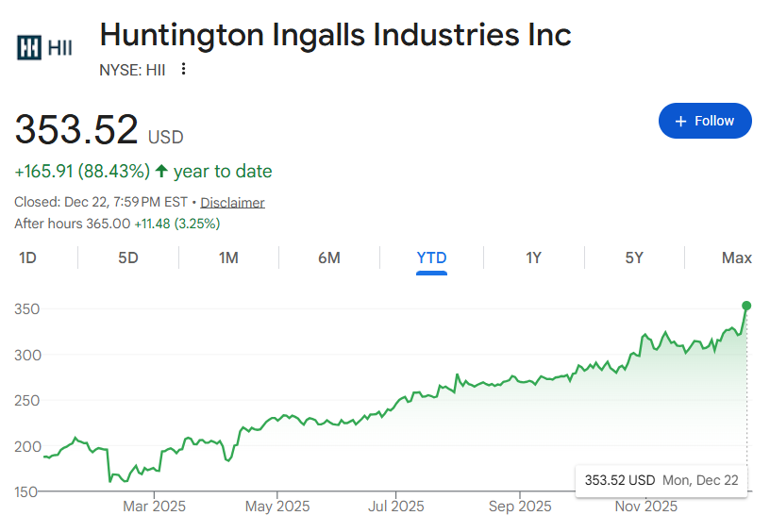Screen dimensions: 770x532
Task: Select the 5D time range tab
Action: coord(128,258)
